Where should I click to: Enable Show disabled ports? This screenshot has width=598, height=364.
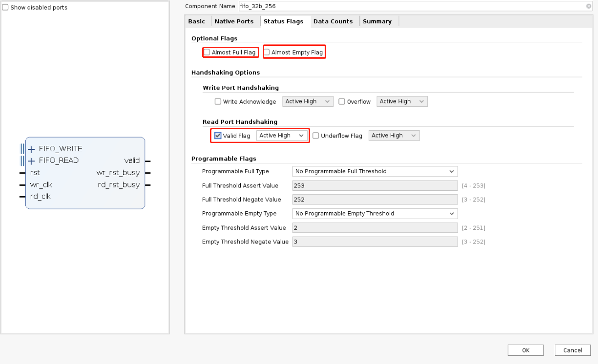5,7
